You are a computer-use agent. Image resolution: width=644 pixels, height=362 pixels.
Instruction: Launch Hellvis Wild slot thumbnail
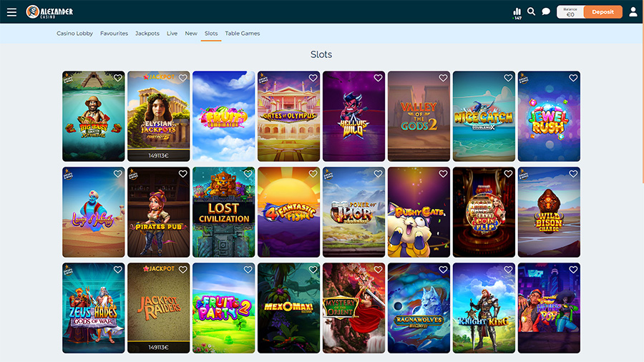coord(353,116)
